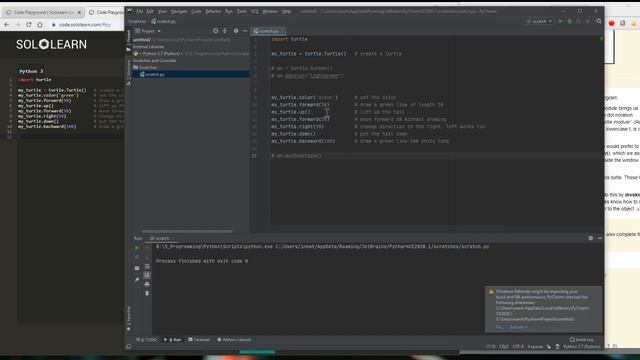Click the warning icon in Windows Defender notification
Viewport: 640px width, 360px height.
[x=491, y=291]
